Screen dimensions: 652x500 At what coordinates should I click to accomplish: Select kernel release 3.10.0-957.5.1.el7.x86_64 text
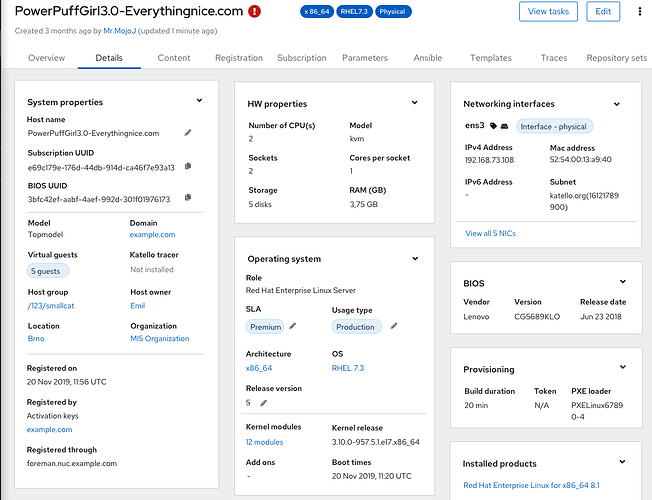point(375,442)
